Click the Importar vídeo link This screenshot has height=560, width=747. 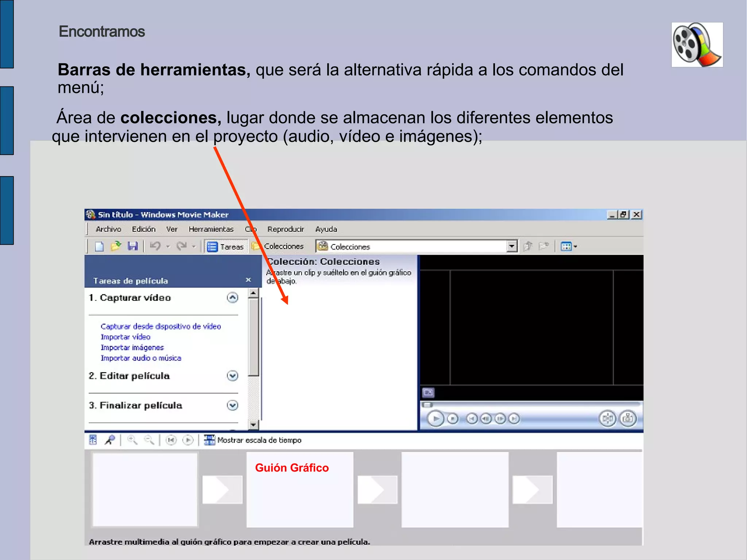tap(125, 337)
